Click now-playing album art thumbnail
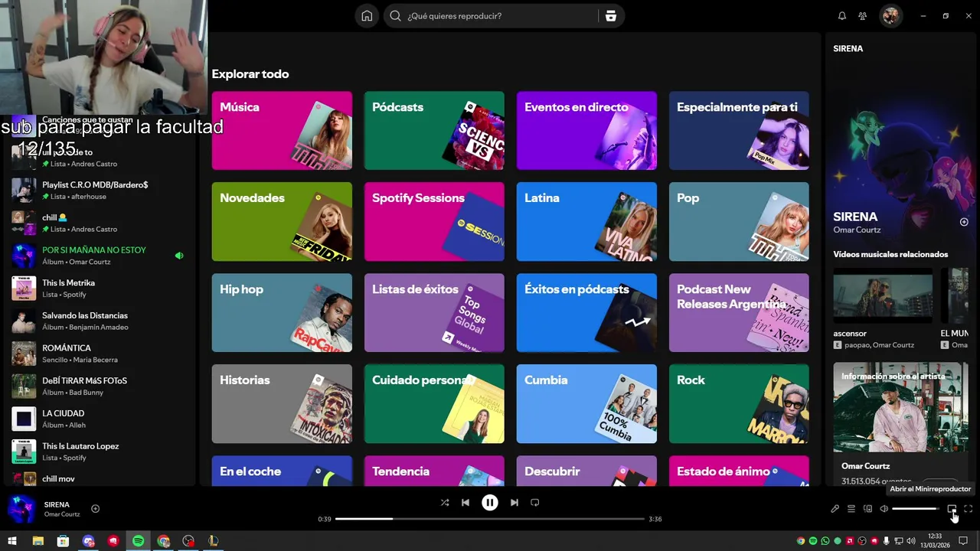 coord(21,509)
